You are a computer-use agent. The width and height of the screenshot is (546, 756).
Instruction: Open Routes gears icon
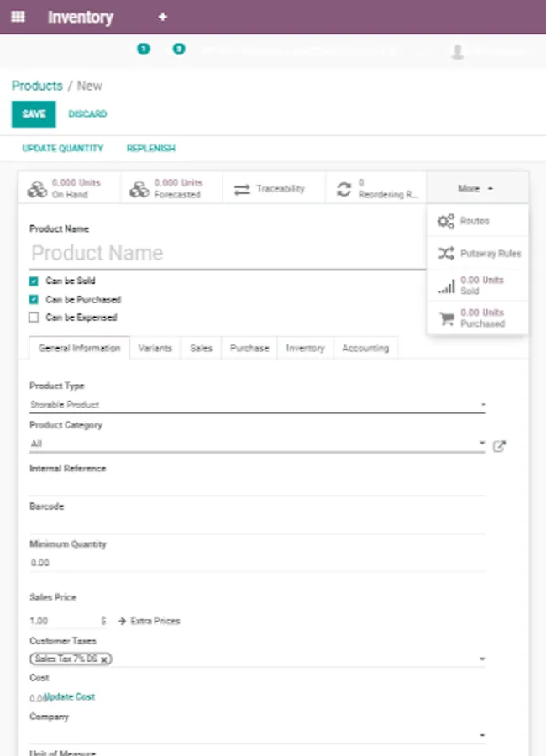(x=446, y=222)
